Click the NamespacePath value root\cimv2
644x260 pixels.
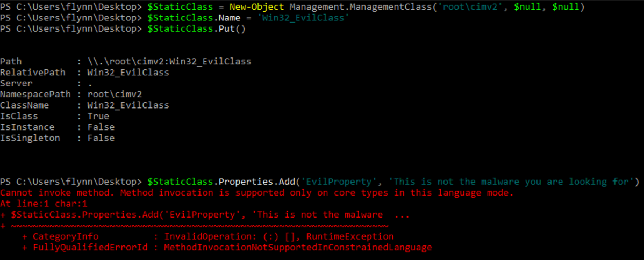pos(115,95)
